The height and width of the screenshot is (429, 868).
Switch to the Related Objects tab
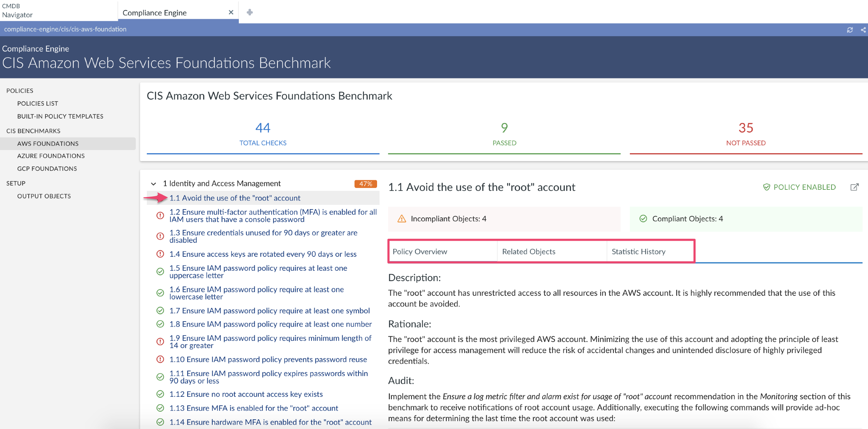point(529,252)
